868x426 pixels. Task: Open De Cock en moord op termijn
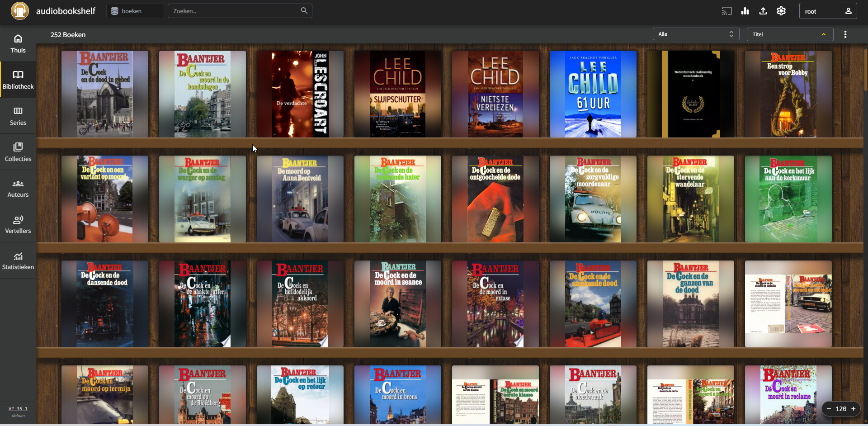tap(105, 394)
